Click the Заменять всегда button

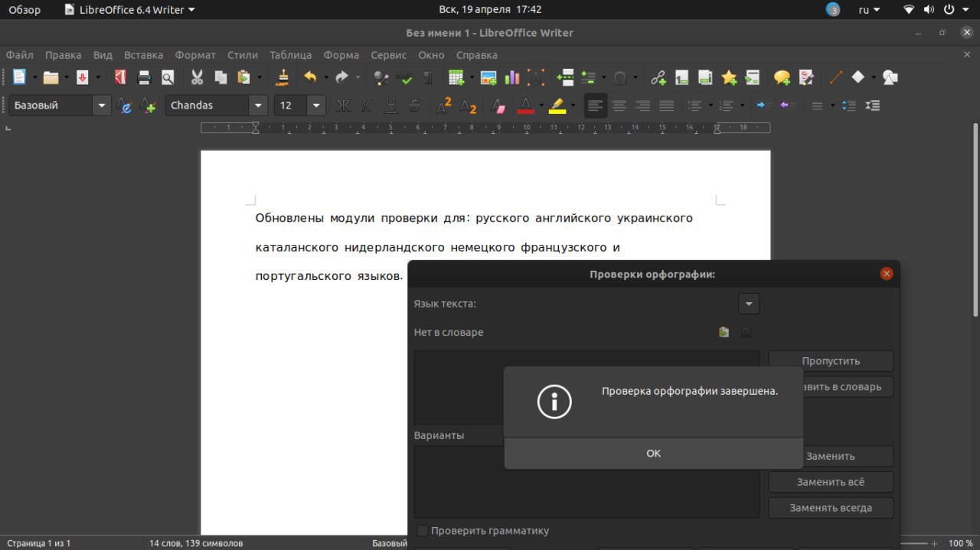[831, 508]
